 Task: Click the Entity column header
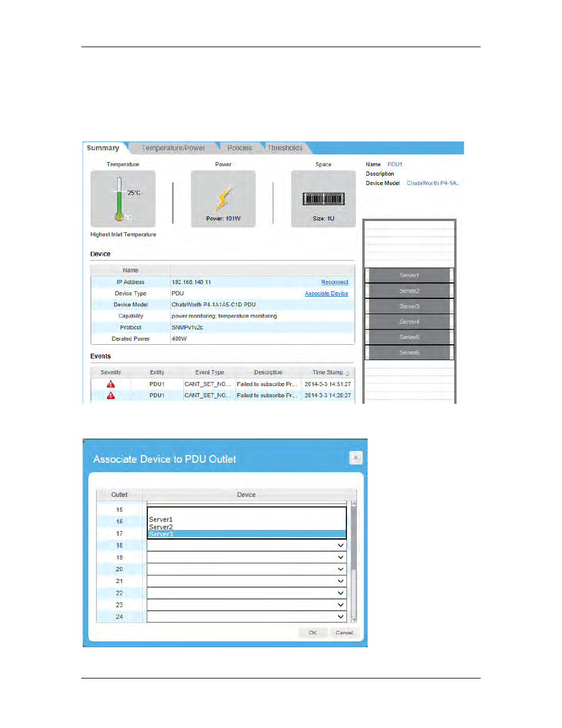[x=157, y=373]
